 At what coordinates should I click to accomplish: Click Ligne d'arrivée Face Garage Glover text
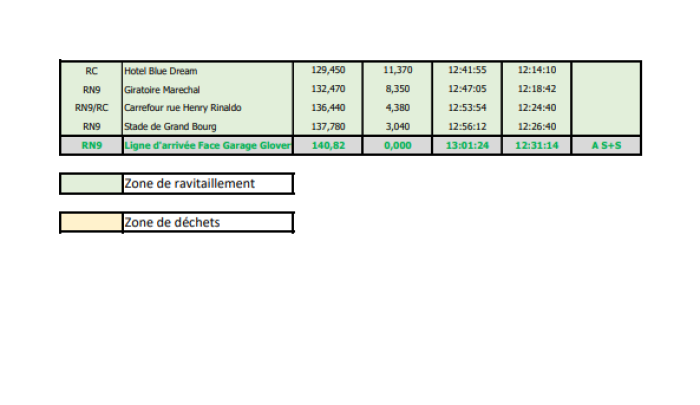(x=208, y=146)
